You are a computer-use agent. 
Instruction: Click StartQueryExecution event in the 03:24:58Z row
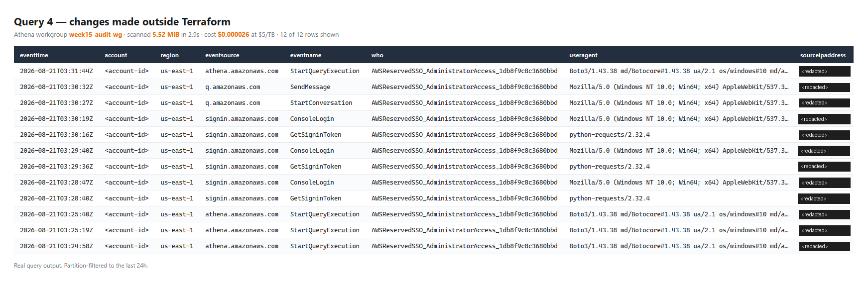(x=325, y=246)
